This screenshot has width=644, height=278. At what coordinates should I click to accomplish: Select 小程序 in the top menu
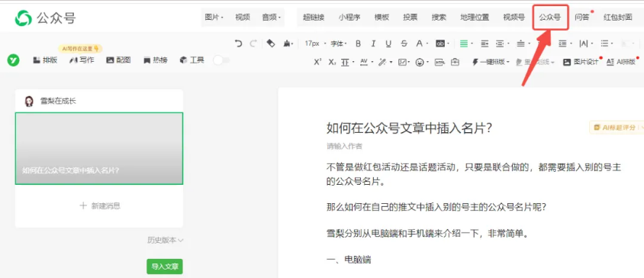(x=349, y=18)
